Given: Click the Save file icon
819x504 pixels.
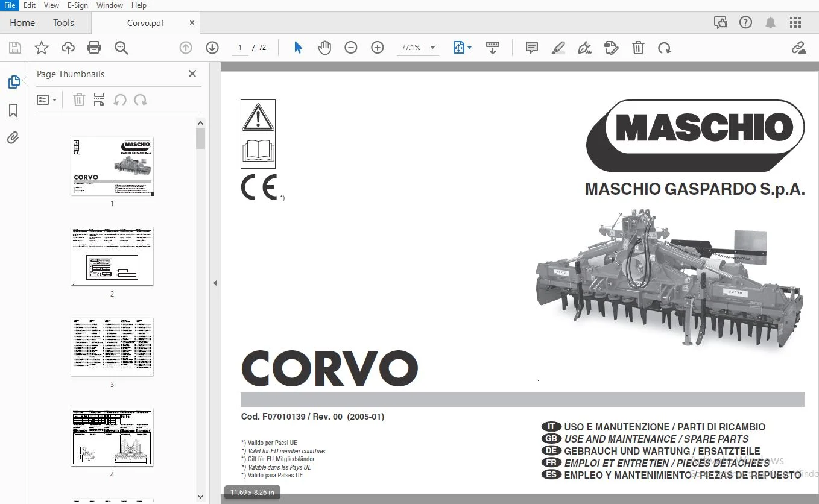Looking at the screenshot, I should [x=15, y=48].
